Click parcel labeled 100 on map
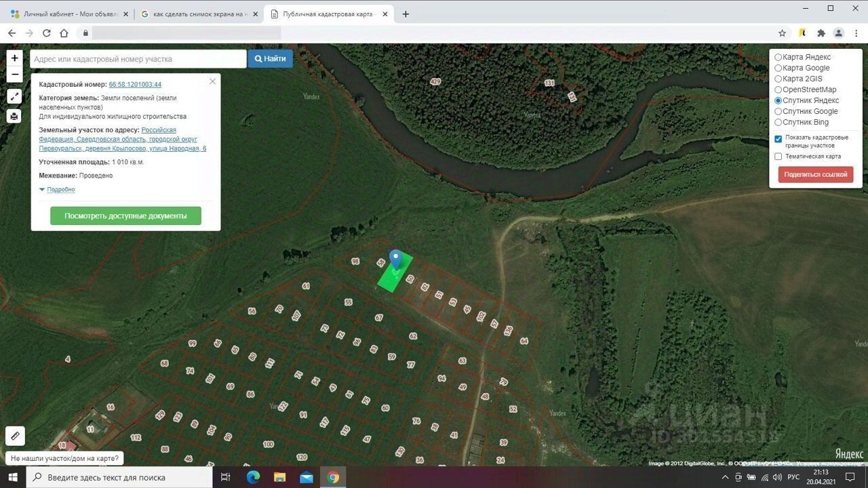 click(269, 444)
